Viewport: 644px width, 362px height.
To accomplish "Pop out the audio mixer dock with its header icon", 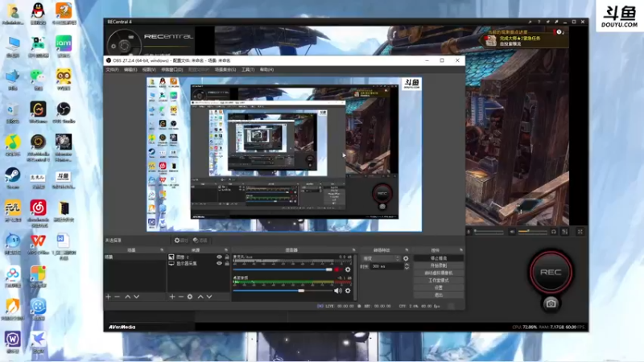I will pos(353,250).
